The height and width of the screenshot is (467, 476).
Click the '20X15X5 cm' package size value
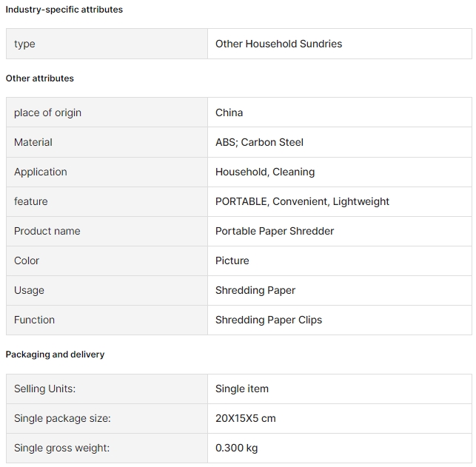(x=245, y=418)
